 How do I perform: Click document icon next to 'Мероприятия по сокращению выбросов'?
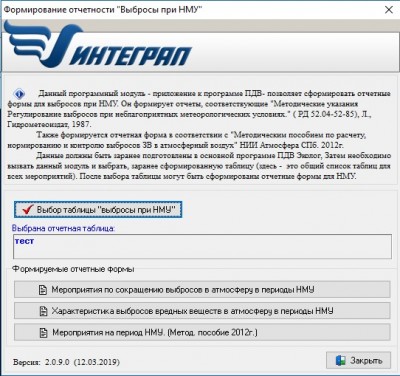click(43, 290)
